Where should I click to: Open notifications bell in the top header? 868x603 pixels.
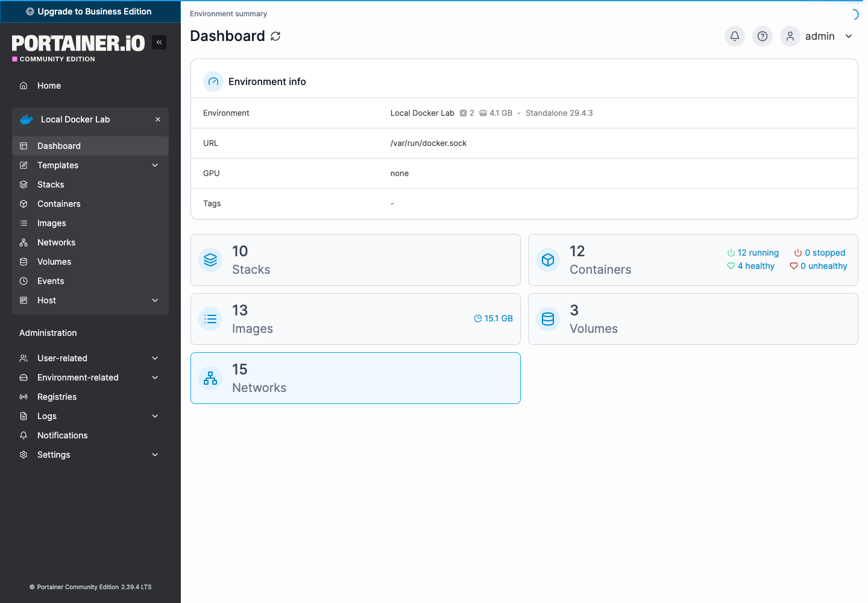(735, 36)
